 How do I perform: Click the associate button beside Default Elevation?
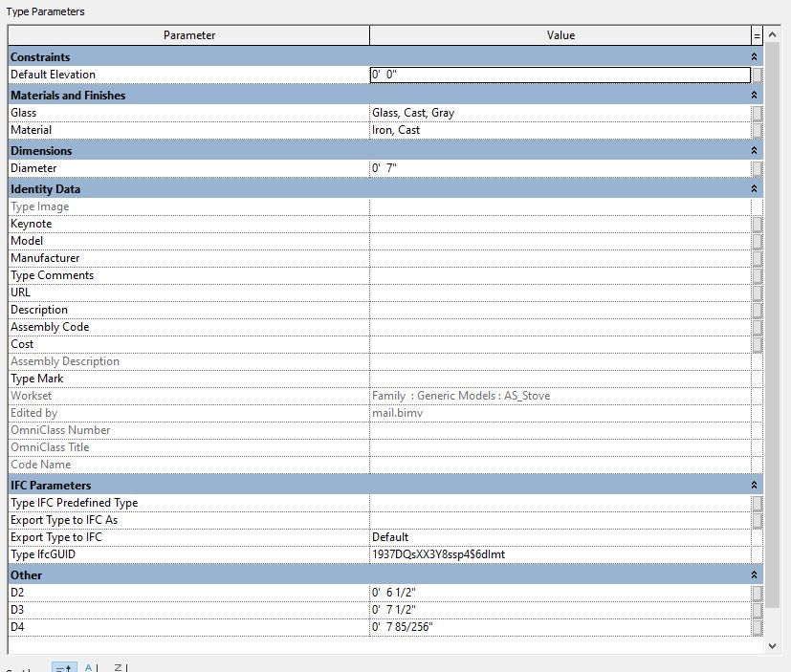(758, 75)
